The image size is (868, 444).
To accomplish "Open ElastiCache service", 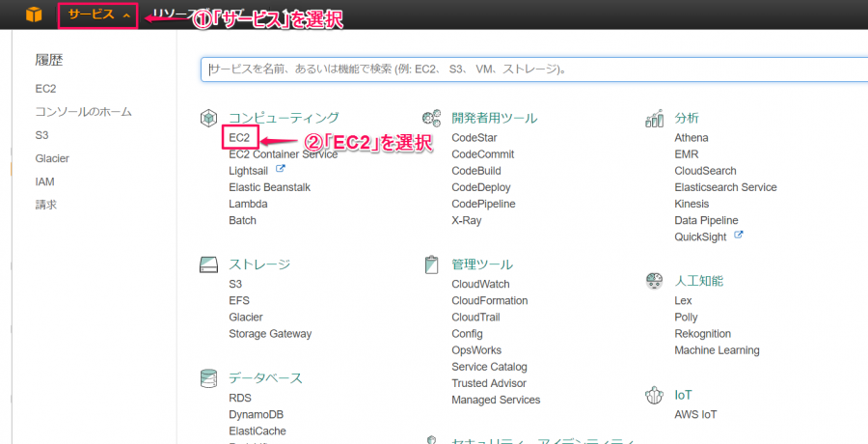I will click(x=258, y=430).
